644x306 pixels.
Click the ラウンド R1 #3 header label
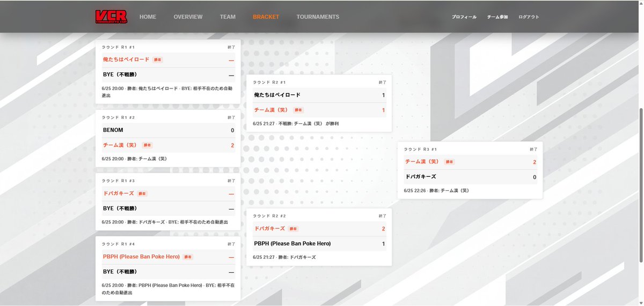(x=118, y=181)
